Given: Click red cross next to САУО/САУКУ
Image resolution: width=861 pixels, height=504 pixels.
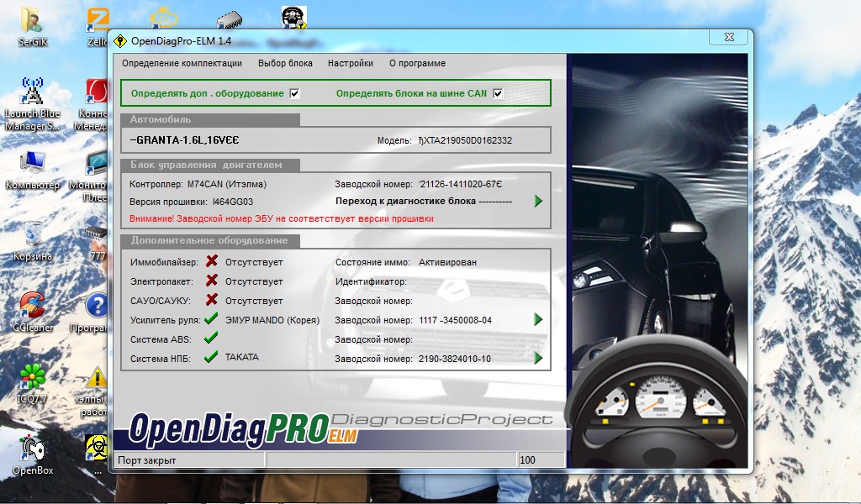Looking at the screenshot, I should (211, 299).
